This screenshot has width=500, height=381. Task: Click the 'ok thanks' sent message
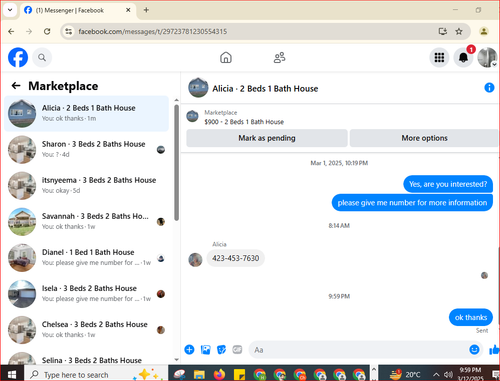click(x=471, y=317)
